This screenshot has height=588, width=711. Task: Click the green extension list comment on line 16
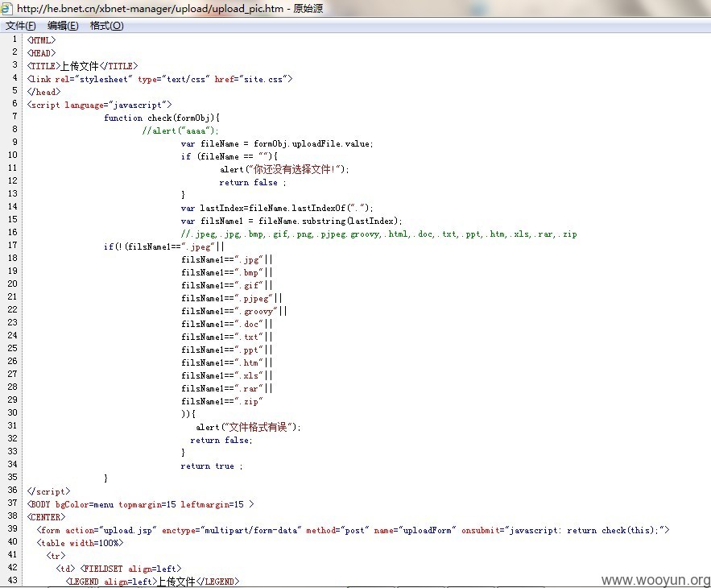(378, 234)
